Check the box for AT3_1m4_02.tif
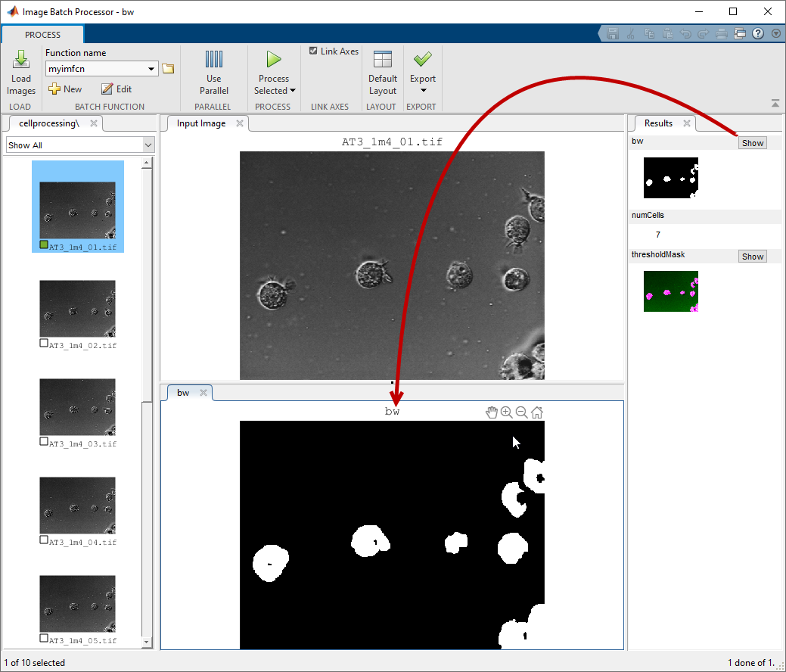Screen dimensions: 786x672 pyautogui.click(x=44, y=344)
